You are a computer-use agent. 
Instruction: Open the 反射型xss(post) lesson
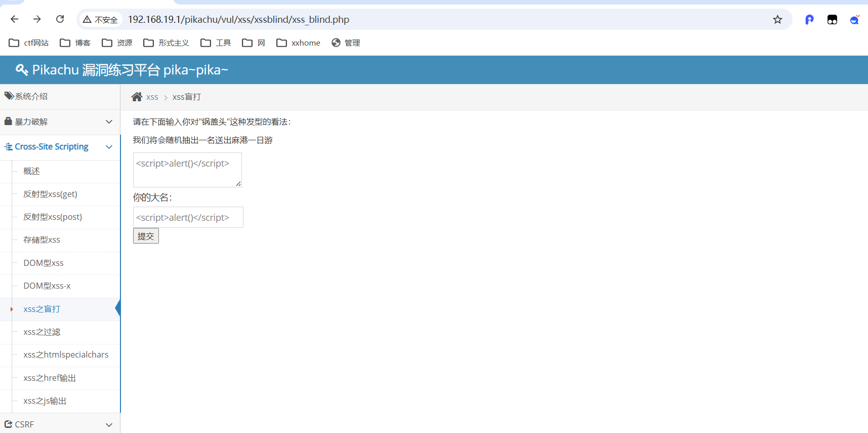coord(53,217)
